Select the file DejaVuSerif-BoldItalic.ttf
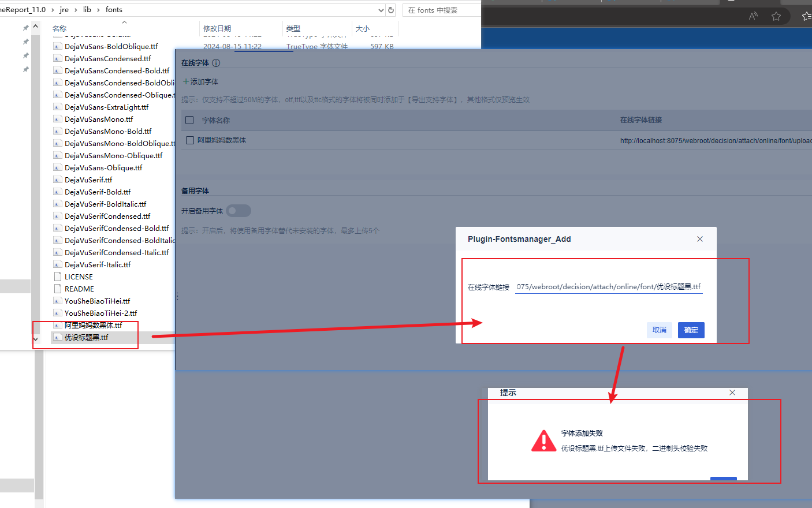Image resolution: width=812 pixels, height=508 pixels. click(105, 204)
